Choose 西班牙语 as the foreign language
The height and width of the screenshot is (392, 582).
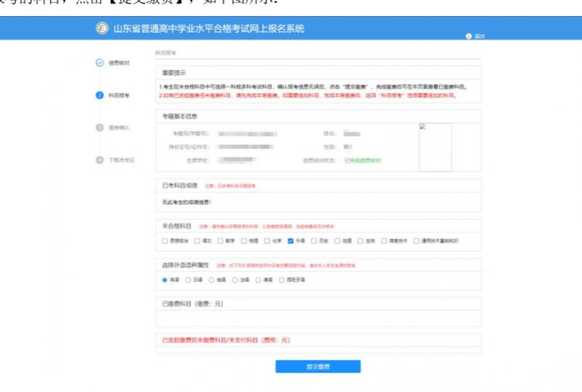pyautogui.click(x=282, y=279)
